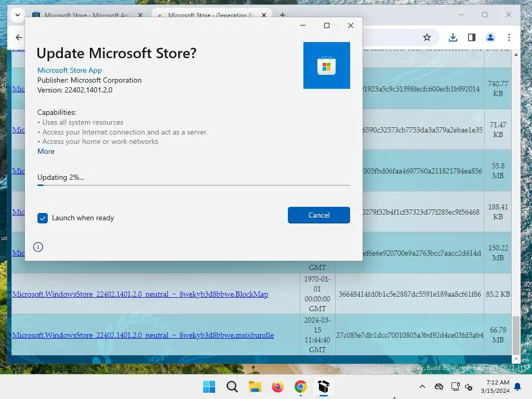532x399 pixels.
Task: Open Chrome tab search dropdown
Action: coord(18,15)
